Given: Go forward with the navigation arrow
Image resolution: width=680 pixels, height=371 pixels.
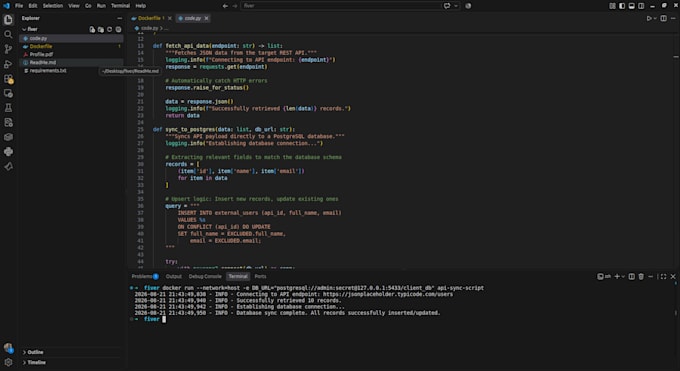Looking at the screenshot, I should (x=235, y=6).
